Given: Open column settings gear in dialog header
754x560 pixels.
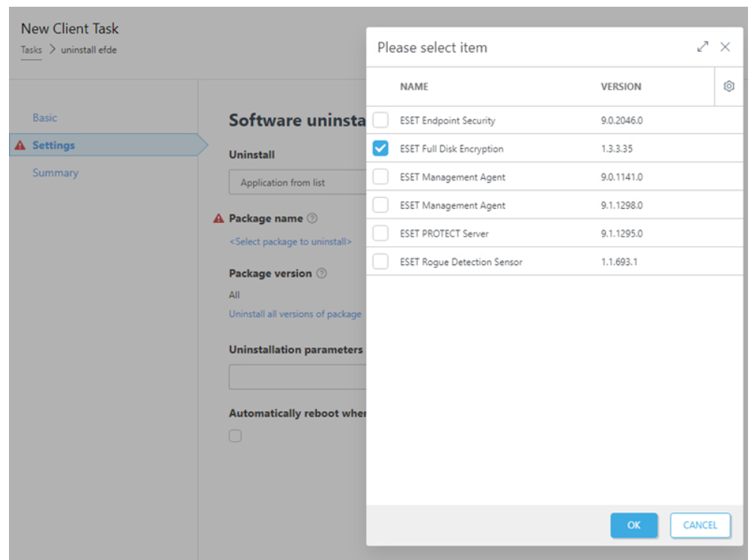Looking at the screenshot, I should 729,87.
